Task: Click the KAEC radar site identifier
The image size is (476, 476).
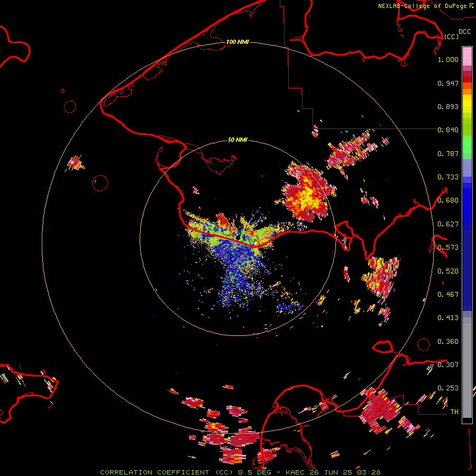Action: tap(295, 472)
